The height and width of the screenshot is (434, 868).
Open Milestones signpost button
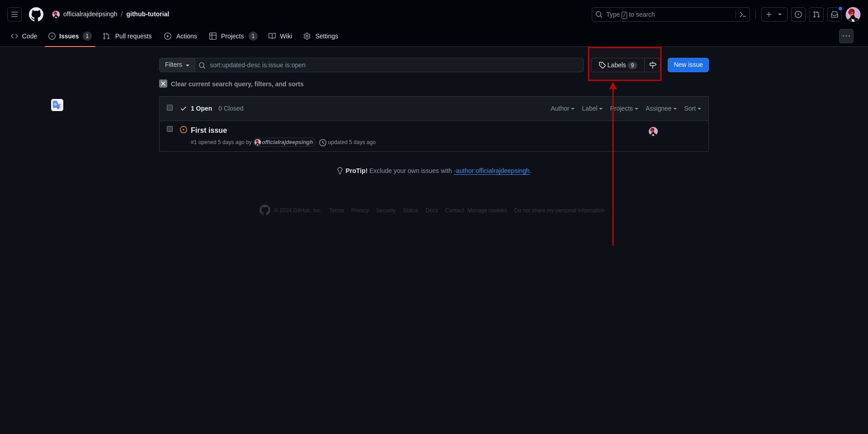pyautogui.click(x=652, y=65)
